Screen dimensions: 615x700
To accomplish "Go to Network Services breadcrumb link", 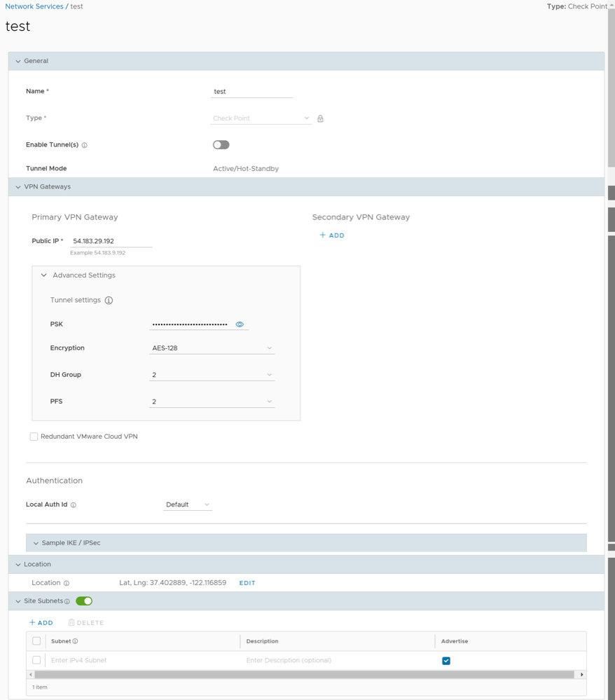I will (34, 6).
